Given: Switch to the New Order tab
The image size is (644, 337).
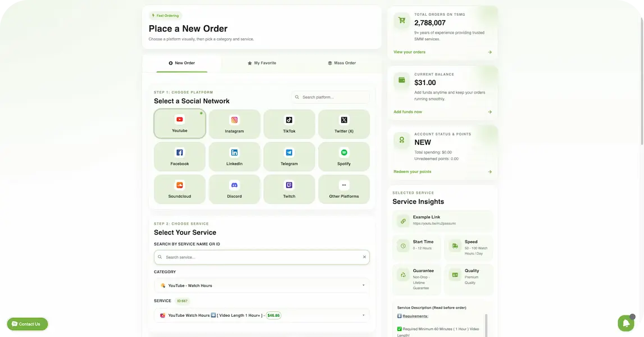Looking at the screenshot, I should click(x=181, y=63).
